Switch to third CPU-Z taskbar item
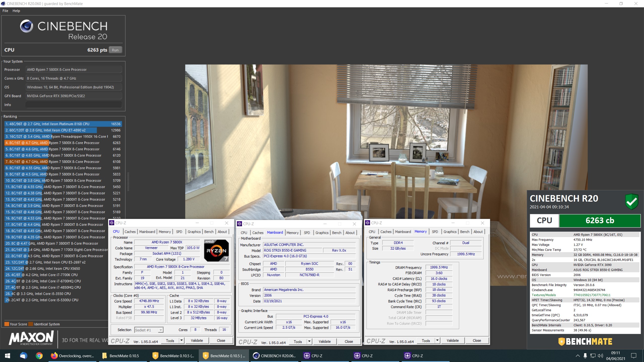 426,356
